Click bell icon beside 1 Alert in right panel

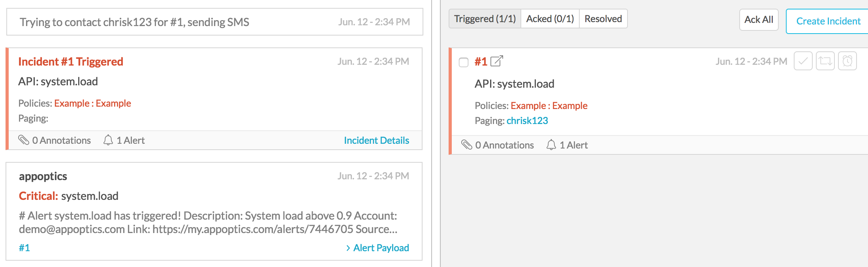point(551,145)
